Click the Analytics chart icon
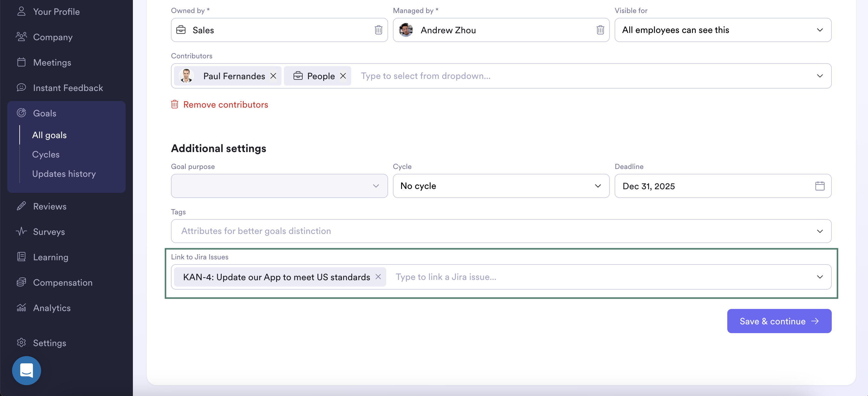 click(21, 308)
